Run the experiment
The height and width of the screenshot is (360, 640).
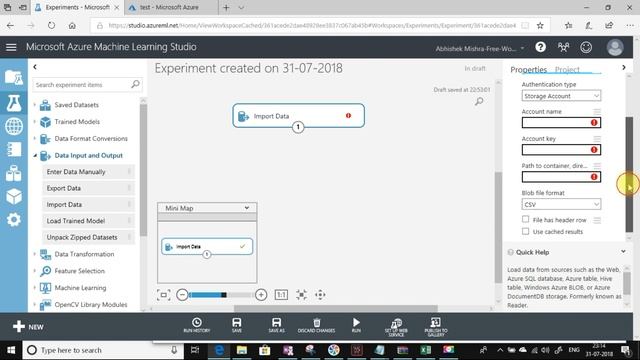[356, 325]
